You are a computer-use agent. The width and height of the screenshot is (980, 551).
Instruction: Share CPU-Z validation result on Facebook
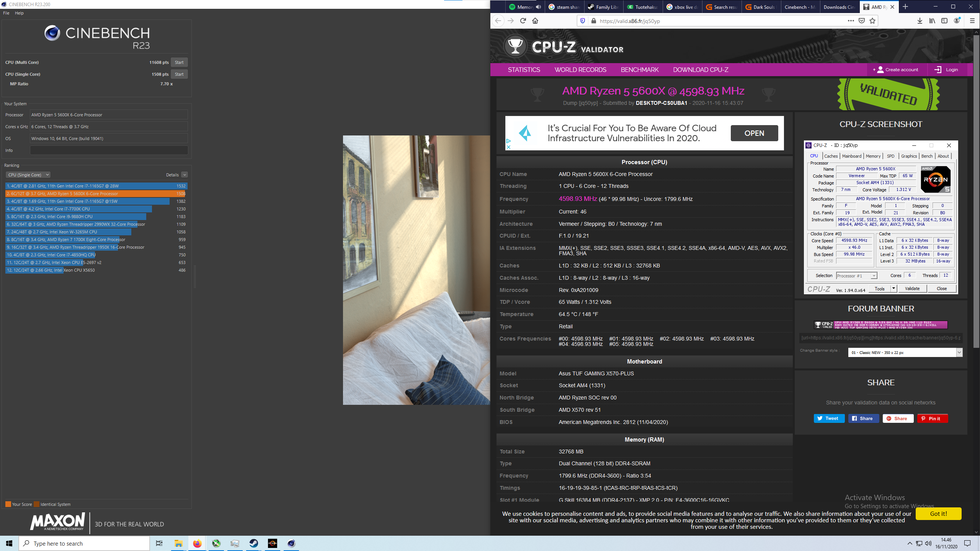(x=864, y=419)
